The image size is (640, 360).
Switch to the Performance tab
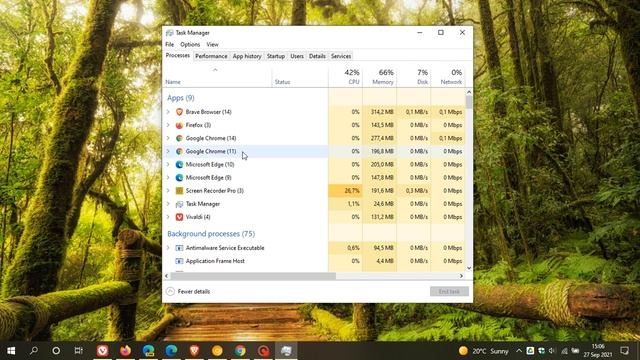point(211,56)
